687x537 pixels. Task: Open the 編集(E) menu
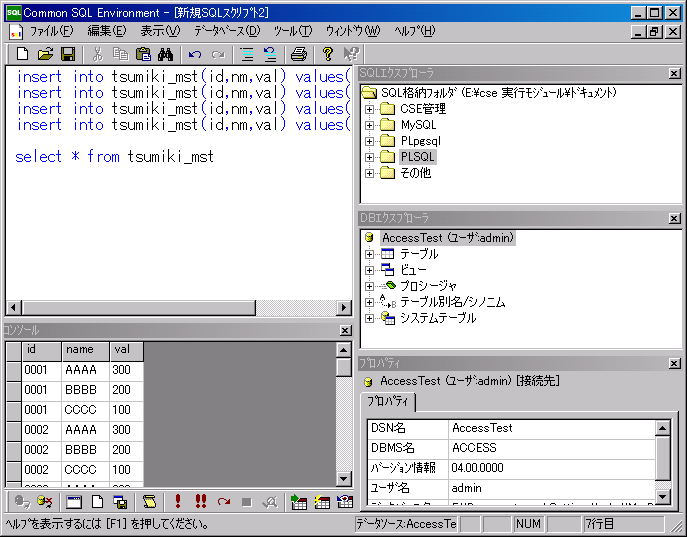click(x=106, y=31)
